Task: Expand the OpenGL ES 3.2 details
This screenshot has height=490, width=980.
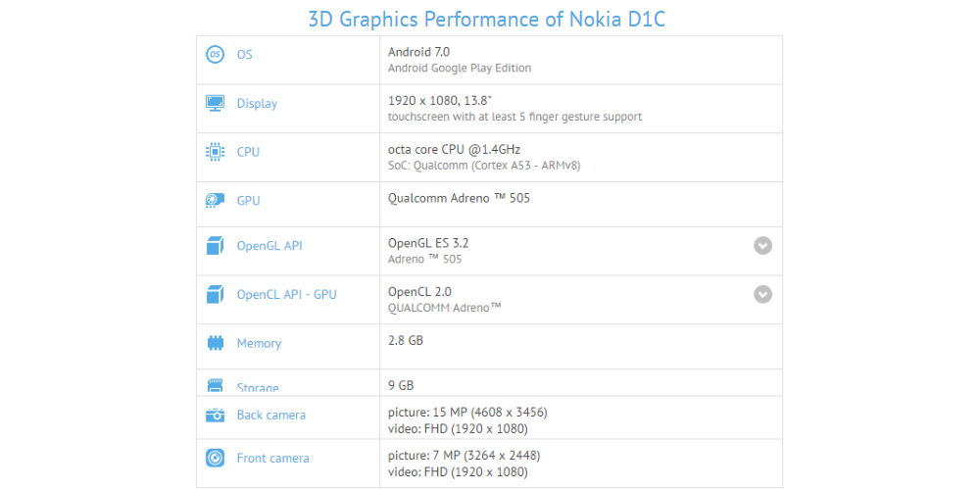Action: [x=762, y=246]
